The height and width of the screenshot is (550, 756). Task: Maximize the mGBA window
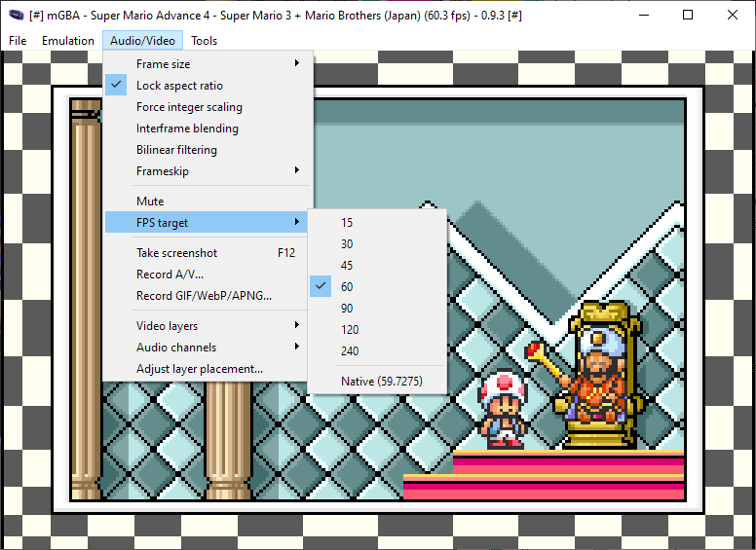[x=688, y=15]
